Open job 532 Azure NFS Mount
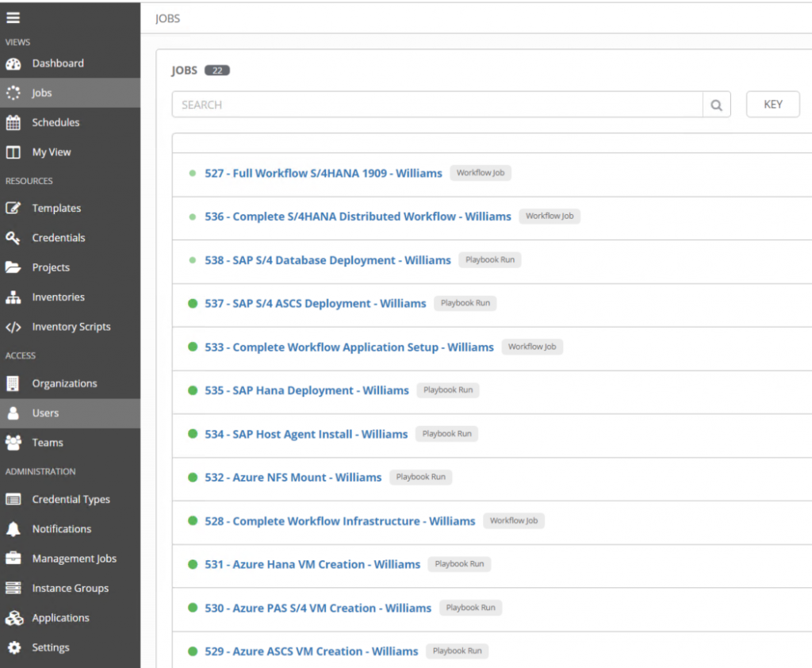 (x=293, y=478)
